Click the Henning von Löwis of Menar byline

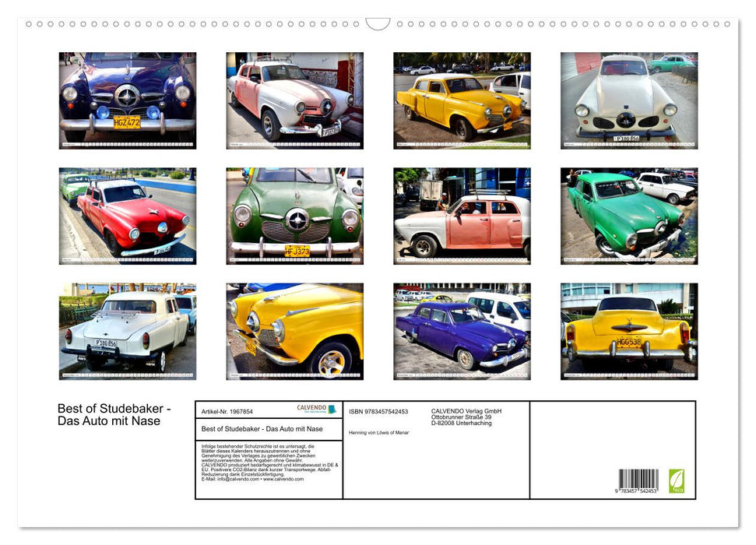click(x=378, y=431)
